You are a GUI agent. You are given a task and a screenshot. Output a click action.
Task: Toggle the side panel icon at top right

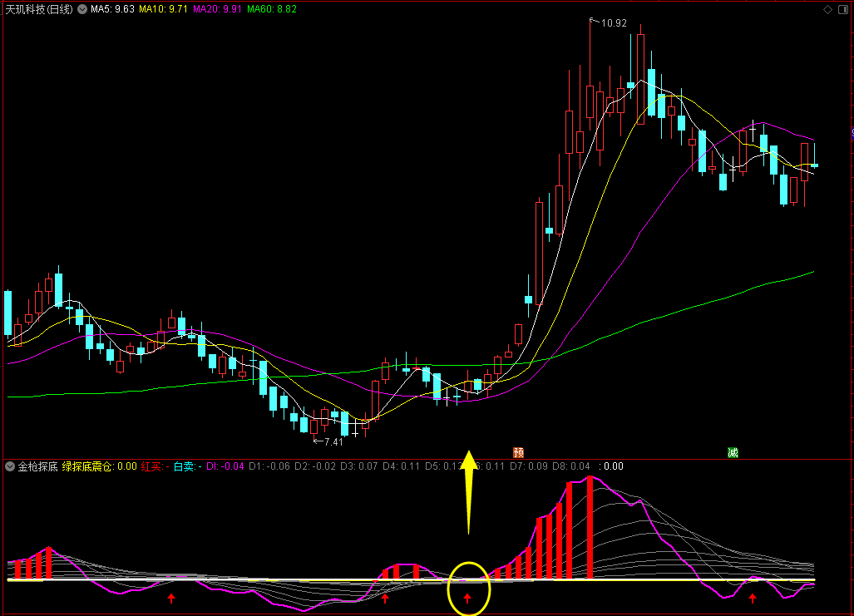click(842, 9)
